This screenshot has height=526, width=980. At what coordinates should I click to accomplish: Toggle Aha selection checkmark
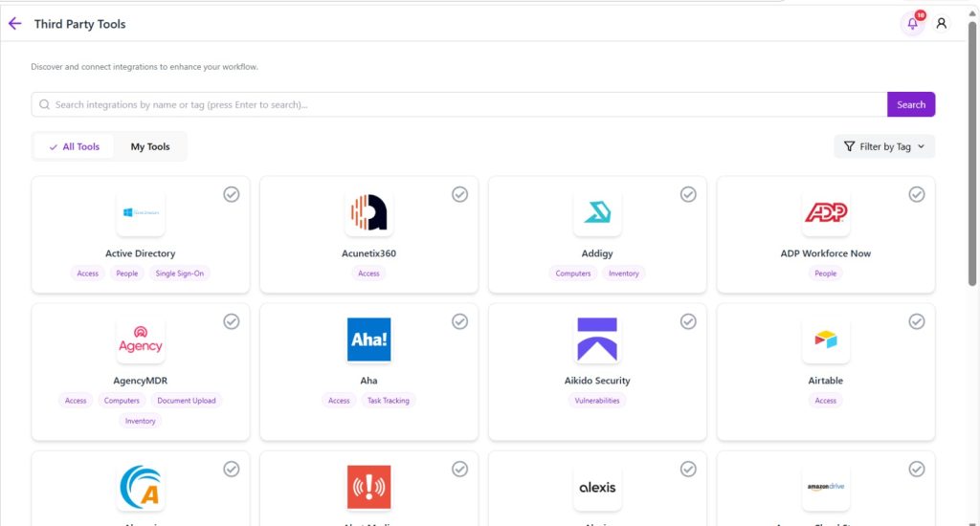tap(460, 321)
